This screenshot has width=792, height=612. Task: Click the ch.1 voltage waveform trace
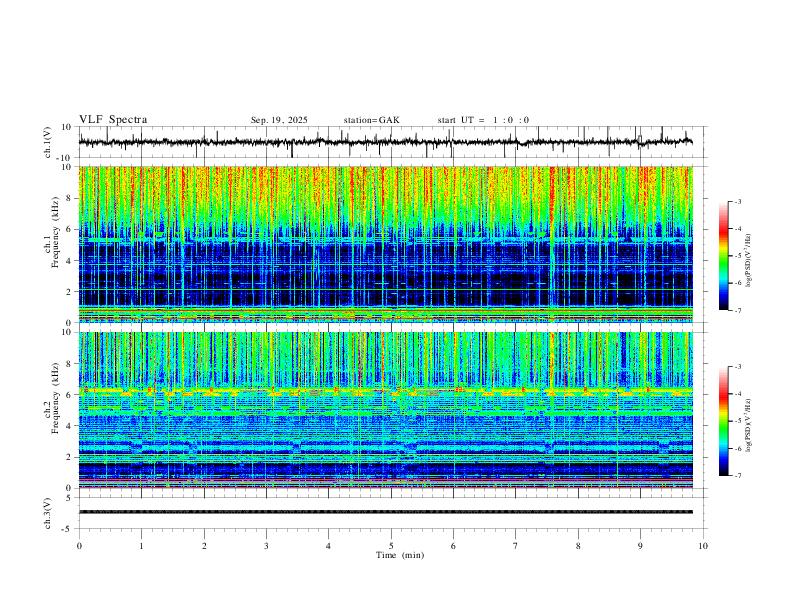(x=385, y=142)
